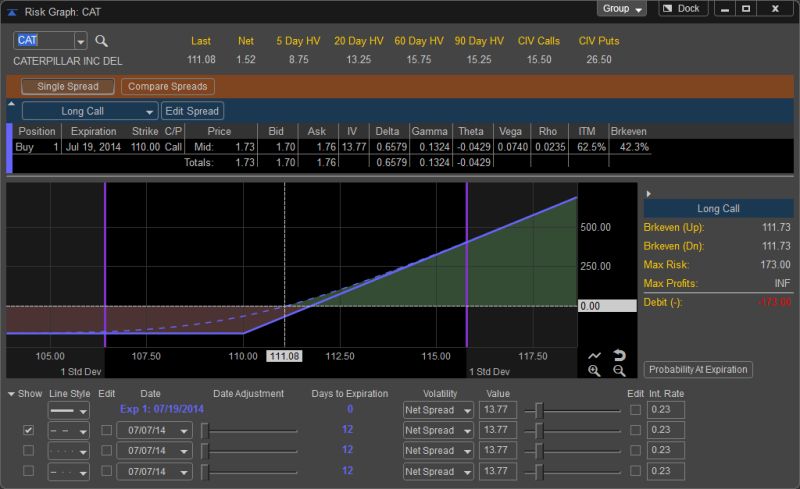This screenshot has width=800, height=489.
Task: Click the Delta column header
Action: coord(387,131)
